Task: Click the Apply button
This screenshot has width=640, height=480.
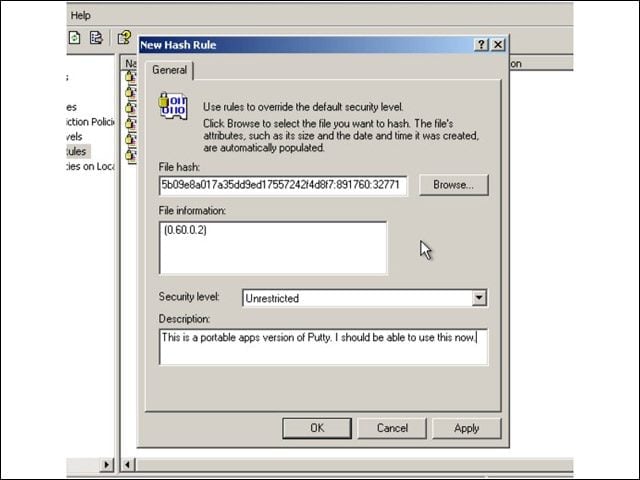Action: [467, 428]
